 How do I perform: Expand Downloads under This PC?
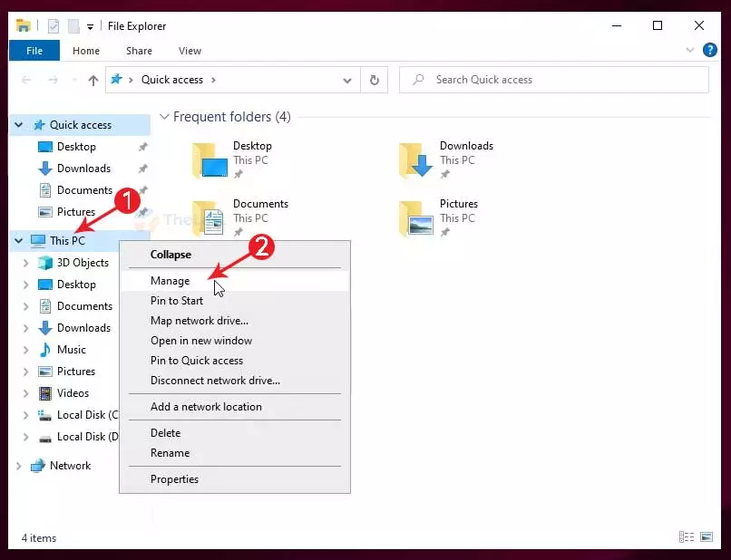tap(26, 328)
